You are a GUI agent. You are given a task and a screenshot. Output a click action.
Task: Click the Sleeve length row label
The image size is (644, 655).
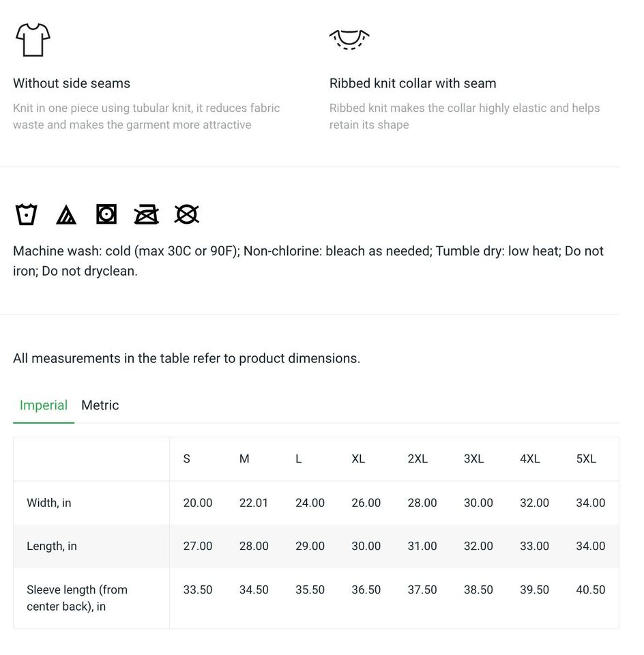click(x=77, y=598)
